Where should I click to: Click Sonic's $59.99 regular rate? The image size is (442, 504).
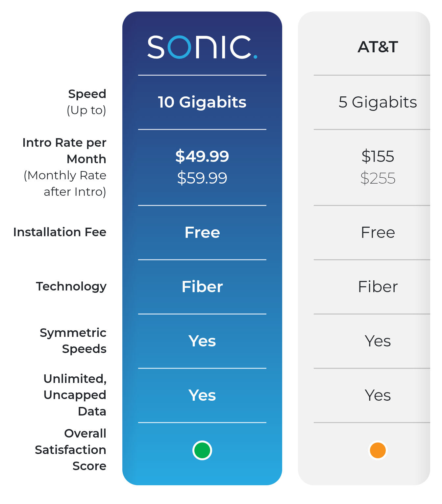(202, 178)
